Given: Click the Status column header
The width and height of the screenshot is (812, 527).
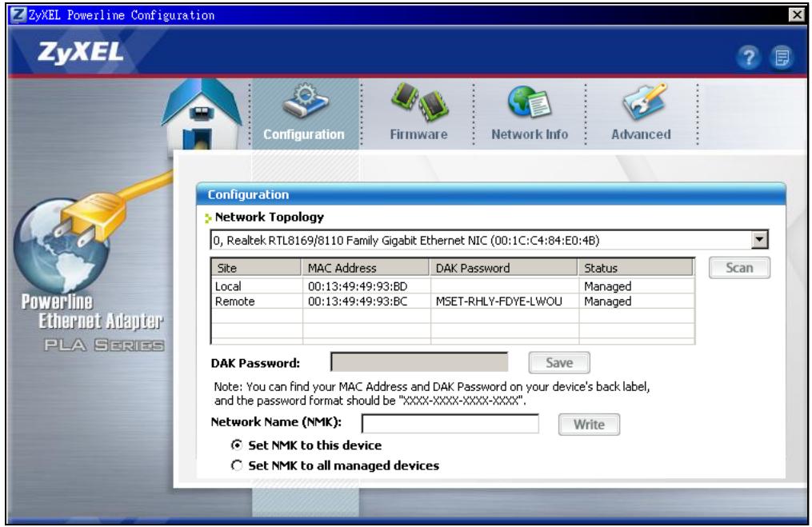Looking at the screenshot, I should [635, 268].
